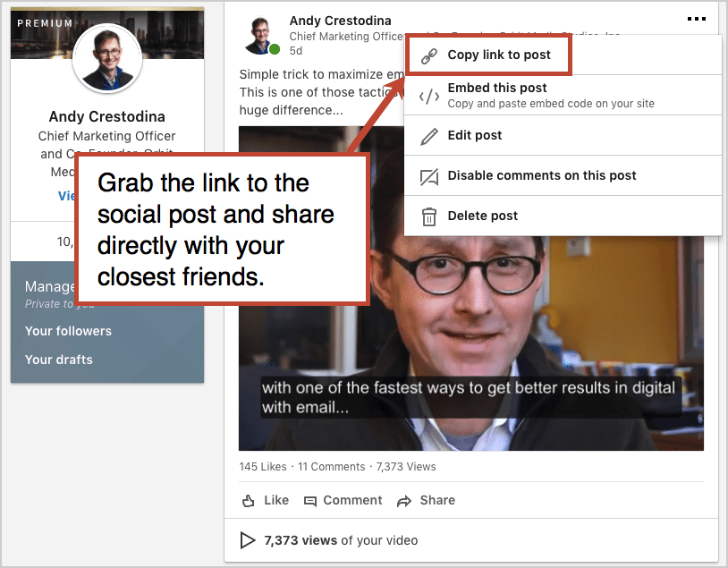Select Edit post from the menu
This screenshot has height=568, width=728.
click(x=563, y=135)
